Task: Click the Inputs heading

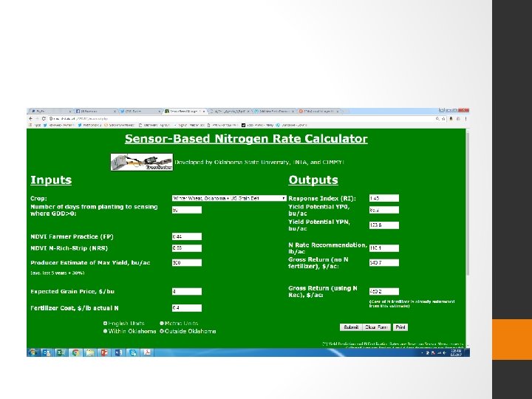Action: coord(51,180)
